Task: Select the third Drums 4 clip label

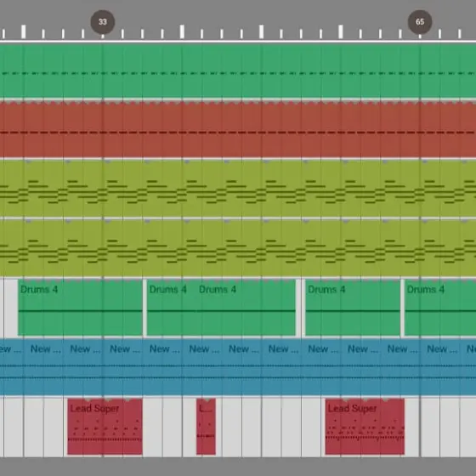Action: coord(218,289)
